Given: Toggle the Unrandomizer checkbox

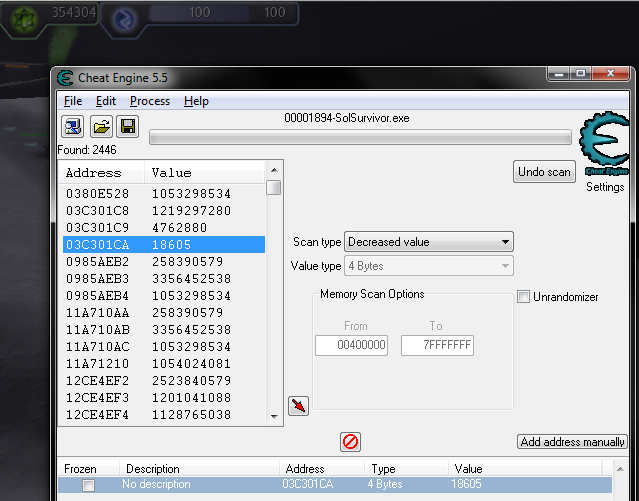Looking at the screenshot, I should 523,296.
